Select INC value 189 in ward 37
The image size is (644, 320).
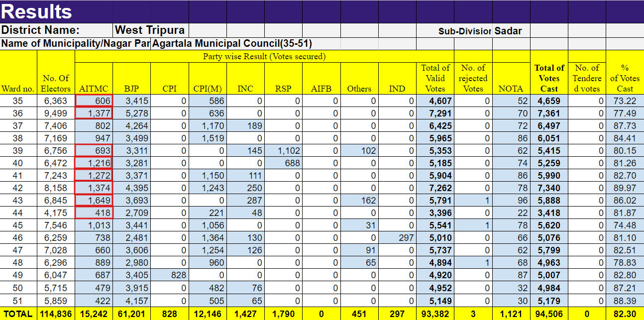click(245, 126)
